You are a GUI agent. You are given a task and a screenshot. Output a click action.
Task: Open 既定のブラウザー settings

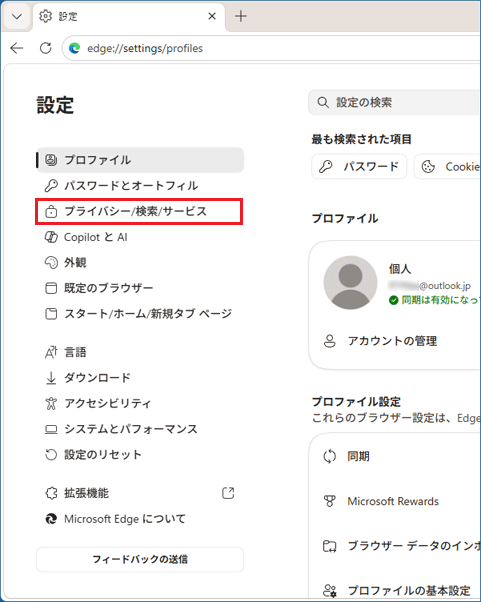pyautogui.click(x=140, y=288)
